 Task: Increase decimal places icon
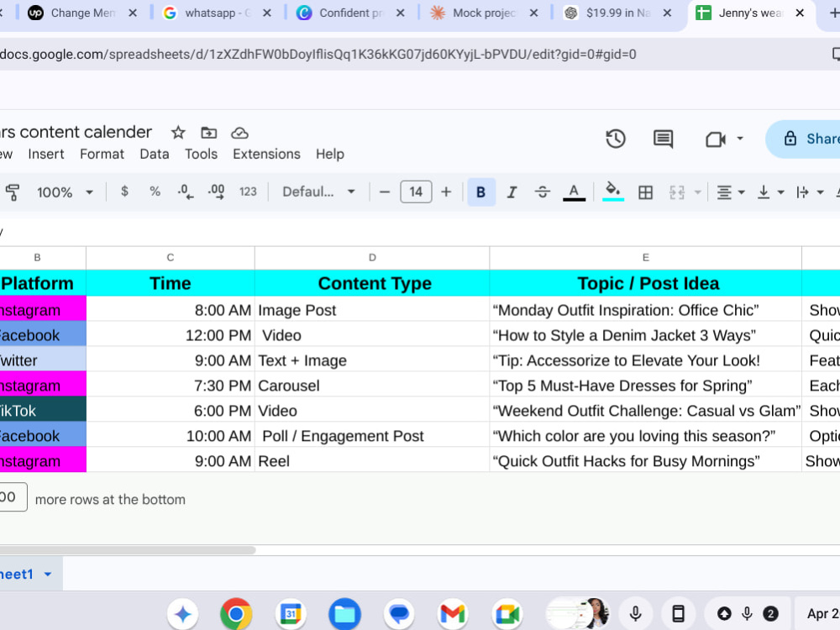tap(217, 192)
